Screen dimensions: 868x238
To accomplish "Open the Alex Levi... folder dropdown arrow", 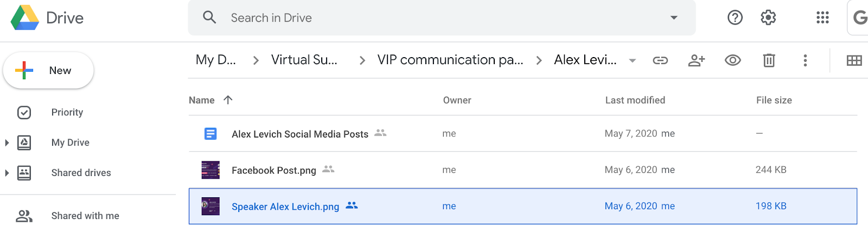I will (x=632, y=60).
